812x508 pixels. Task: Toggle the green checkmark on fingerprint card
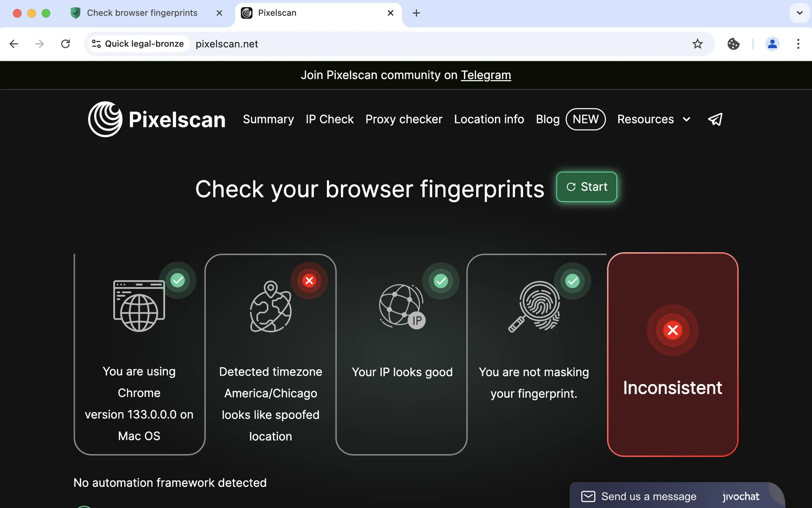pyautogui.click(x=572, y=281)
